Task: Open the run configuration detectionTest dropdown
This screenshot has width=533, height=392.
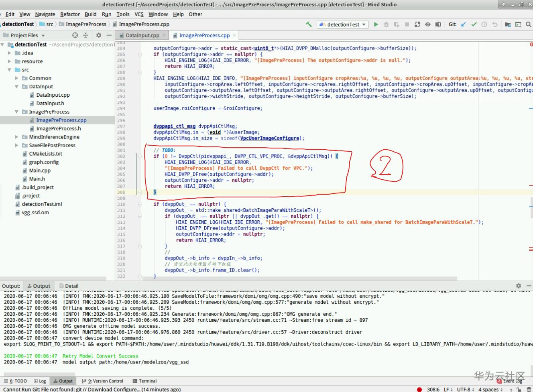Action: (x=343, y=24)
